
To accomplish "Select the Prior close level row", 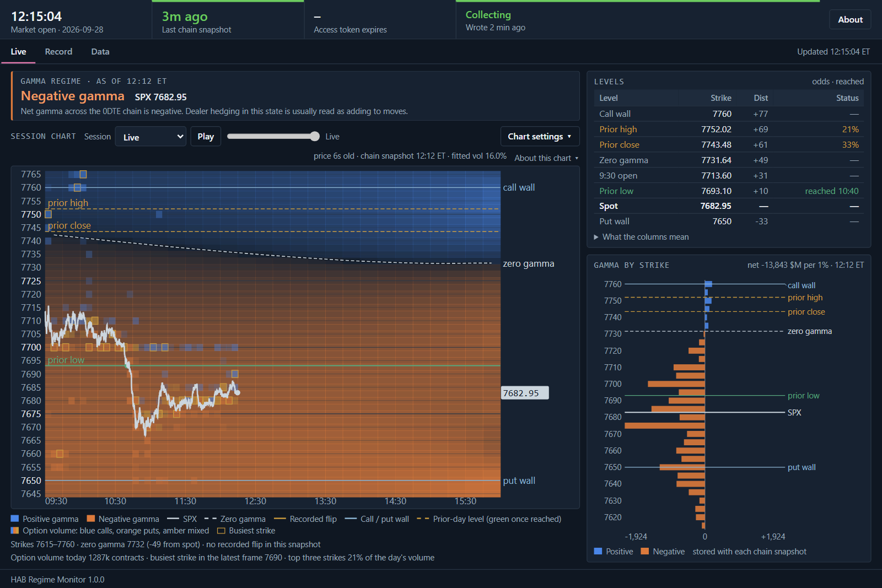I will pyautogui.click(x=729, y=145).
